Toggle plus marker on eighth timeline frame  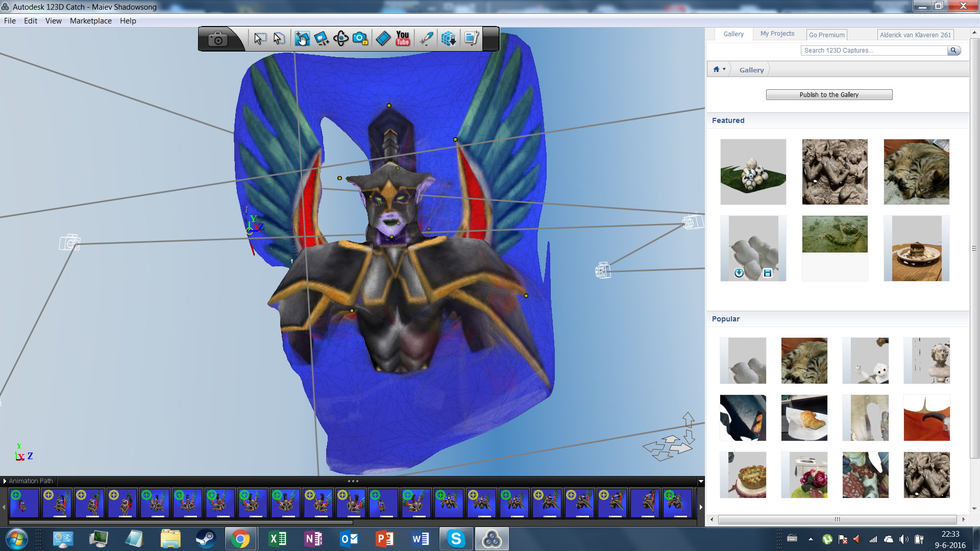pos(244,495)
